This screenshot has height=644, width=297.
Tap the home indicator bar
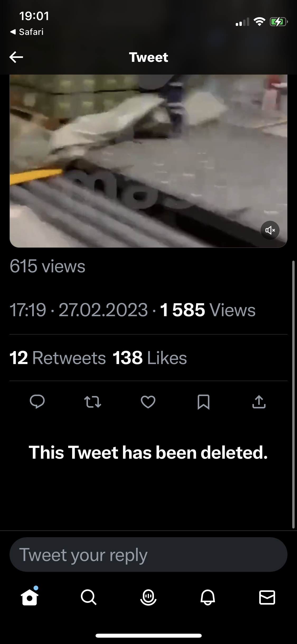(x=148, y=636)
